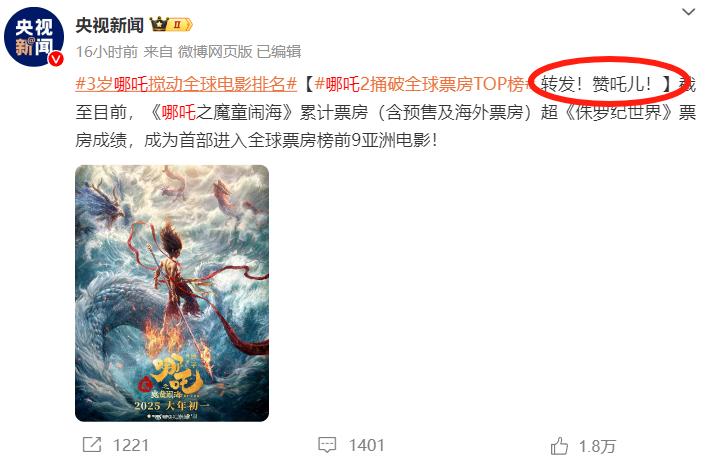The width and height of the screenshot is (718, 465).
Task: Click the circled 转发!赞吒儿! text
Action: click(x=597, y=84)
